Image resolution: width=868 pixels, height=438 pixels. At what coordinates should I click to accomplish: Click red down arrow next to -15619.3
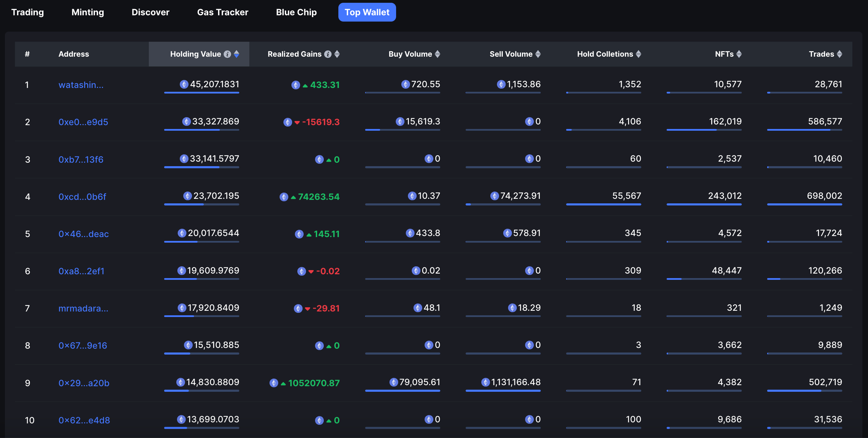pyautogui.click(x=297, y=122)
